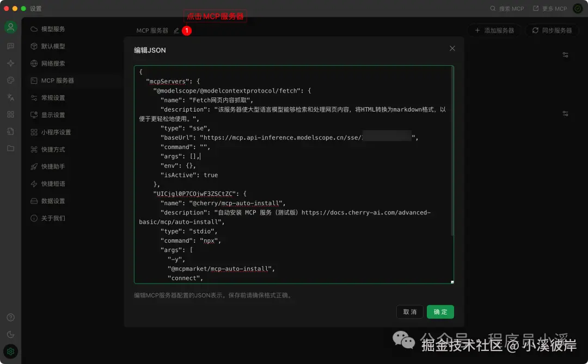The width and height of the screenshot is (588, 364).
Task: Open the translate icon in left sidebar
Action: point(10,97)
